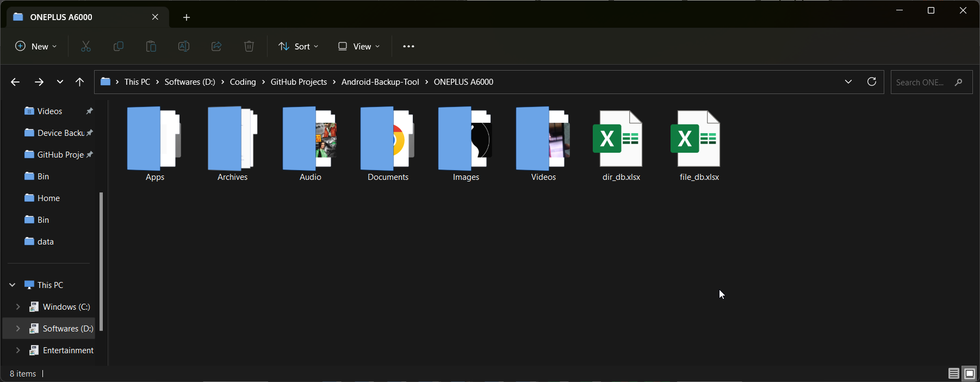Add a new tab
This screenshot has height=382, width=980.
point(187,17)
